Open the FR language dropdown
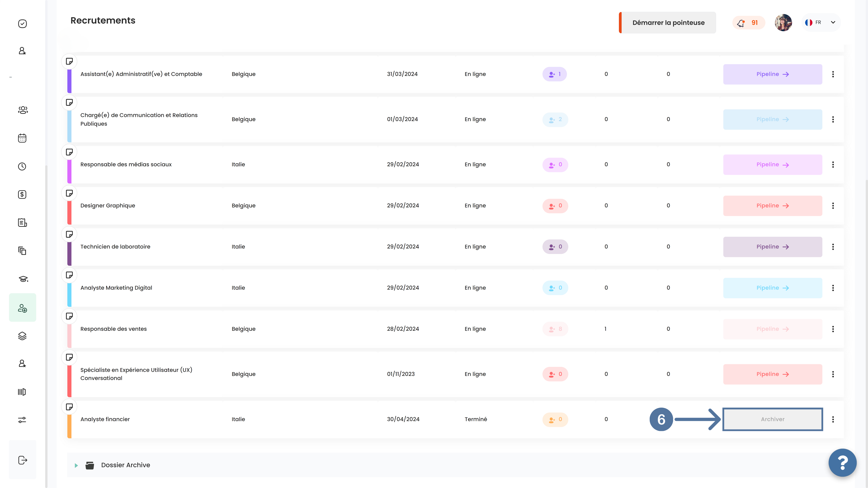The image size is (868, 488). [821, 22]
